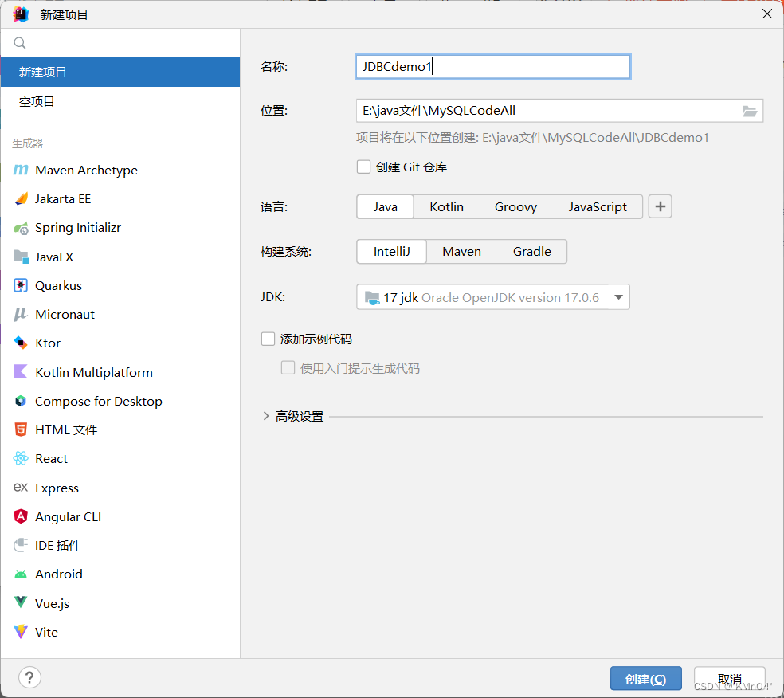
Task: Open Kotlin Multiplatform generator entry
Action: click(120, 372)
